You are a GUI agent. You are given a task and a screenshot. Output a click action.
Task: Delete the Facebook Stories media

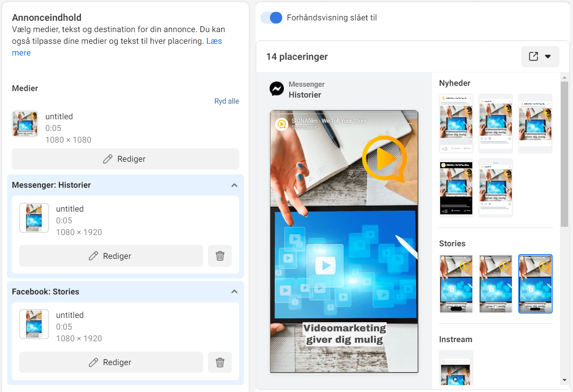[x=220, y=362]
